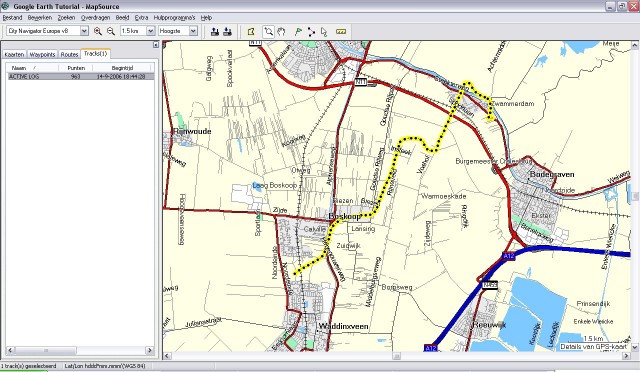This screenshot has height=372, width=640.
Task: Click the A12 highway shield near Bodegraven
Action: (x=509, y=256)
